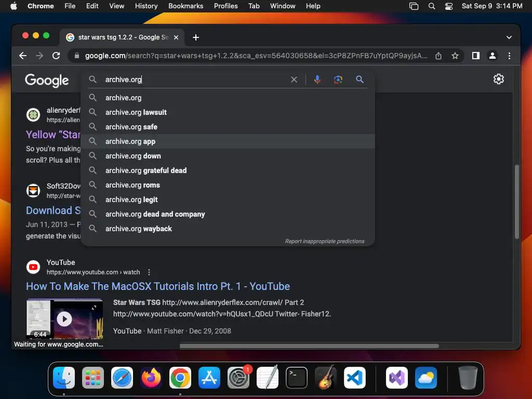532x399 pixels.
Task: Open the Apple menu
Action: click(x=14, y=6)
